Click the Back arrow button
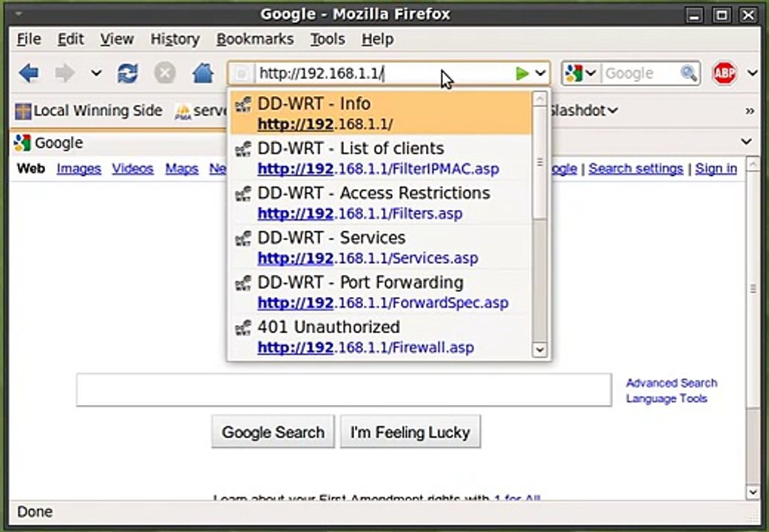Viewport: 769px width, 532px height. pos(29,73)
